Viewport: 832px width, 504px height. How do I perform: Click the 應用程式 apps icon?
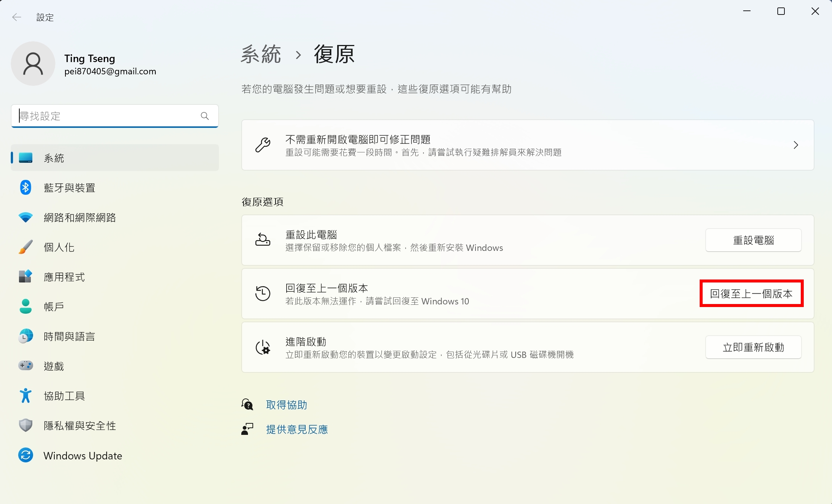pos(26,277)
